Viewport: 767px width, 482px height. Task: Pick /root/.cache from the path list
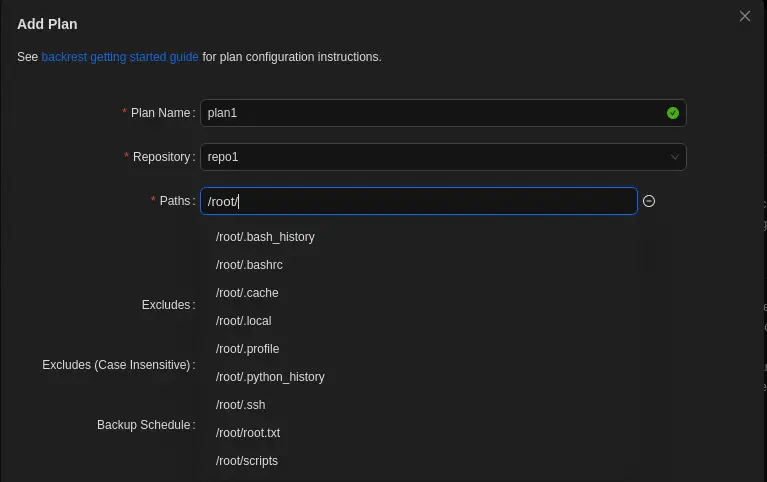[x=247, y=293]
